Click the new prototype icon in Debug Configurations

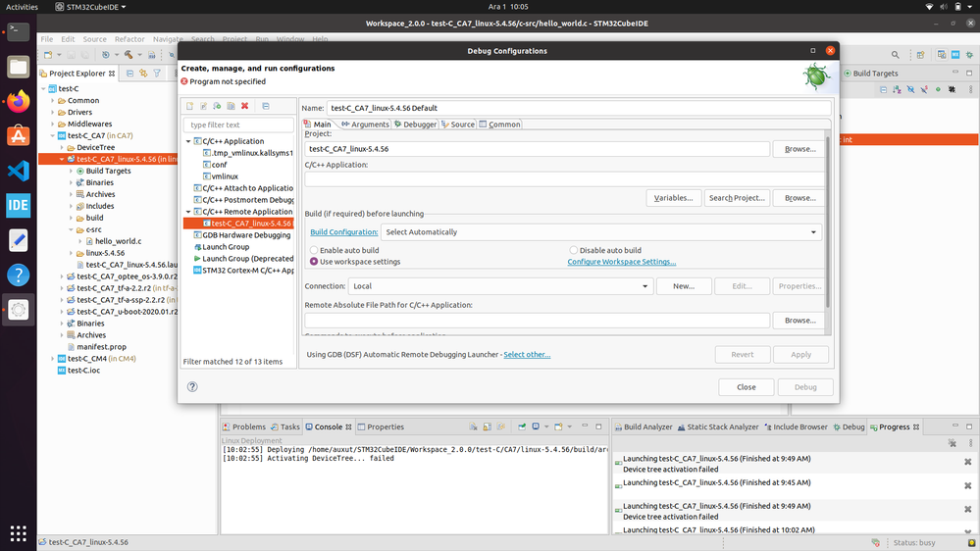pyautogui.click(x=204, y=106)
